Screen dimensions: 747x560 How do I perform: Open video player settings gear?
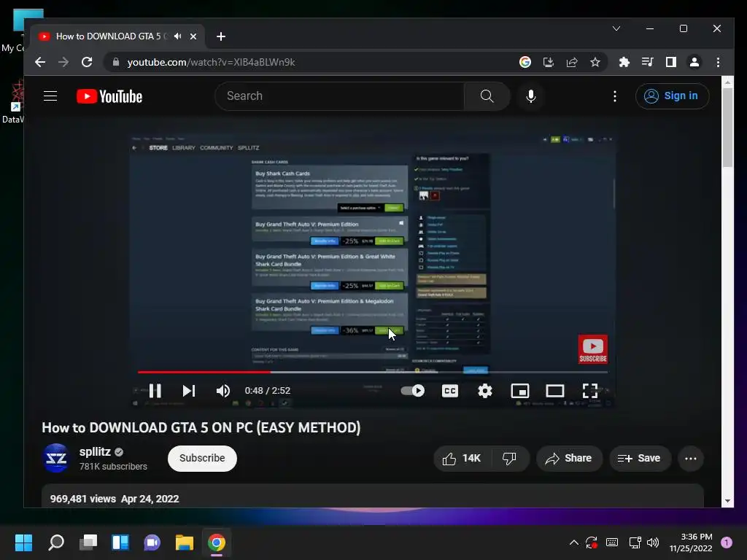pos(485,391)
